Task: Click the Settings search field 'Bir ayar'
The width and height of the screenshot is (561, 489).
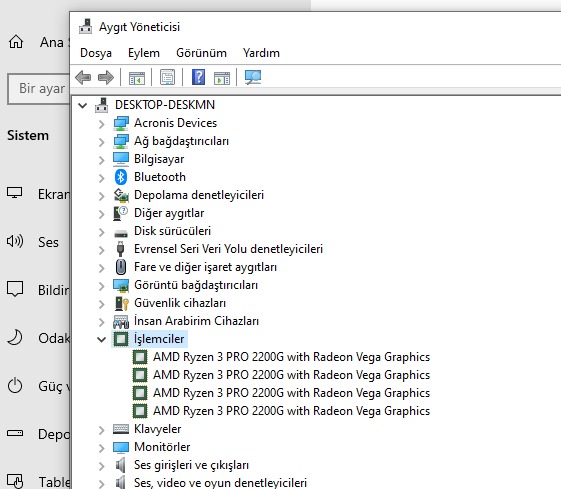Action: (39, 88)
